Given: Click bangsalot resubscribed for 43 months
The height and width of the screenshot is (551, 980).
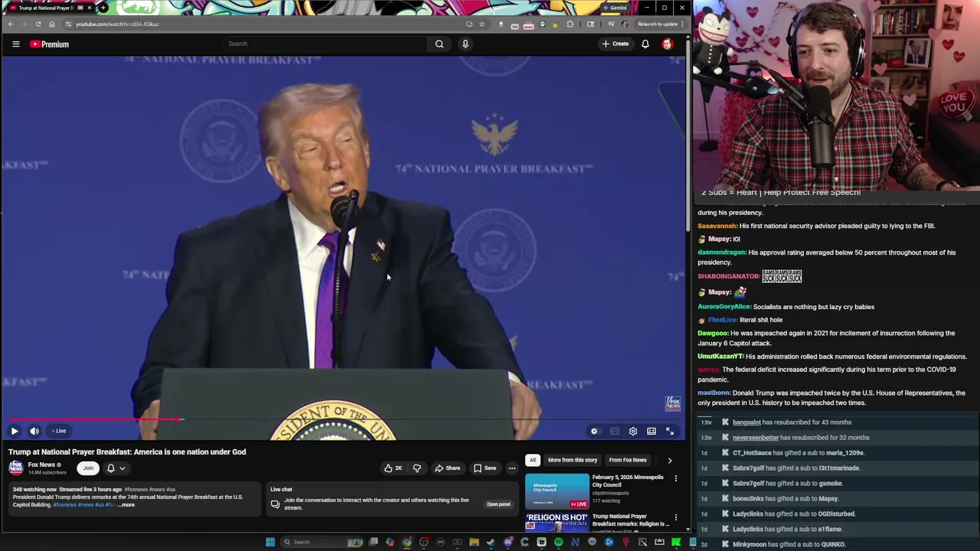Looking at the screenshot, I should (792, 422).
